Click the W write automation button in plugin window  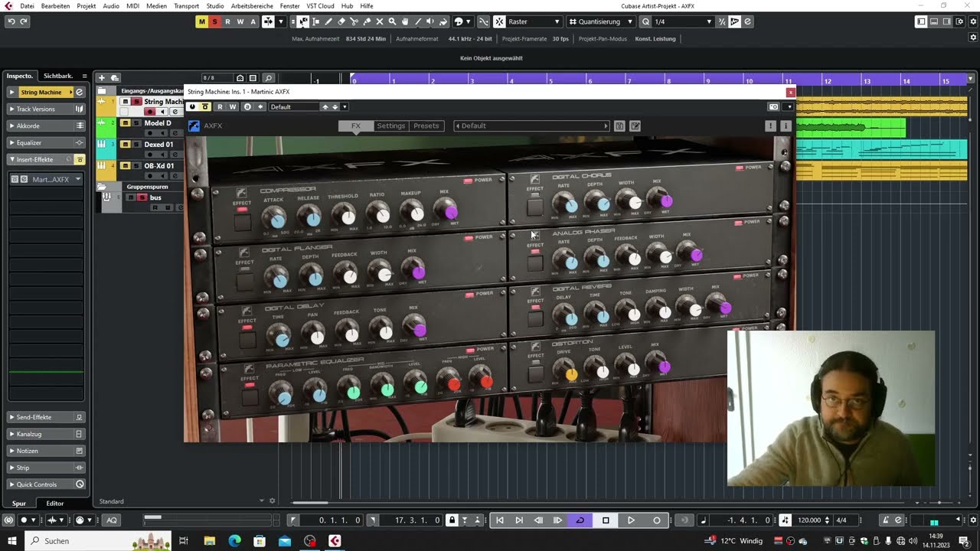coord(233,106)
